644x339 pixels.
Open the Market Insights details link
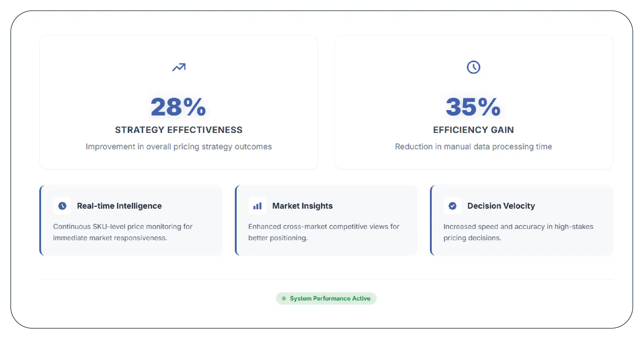point(302,206)
